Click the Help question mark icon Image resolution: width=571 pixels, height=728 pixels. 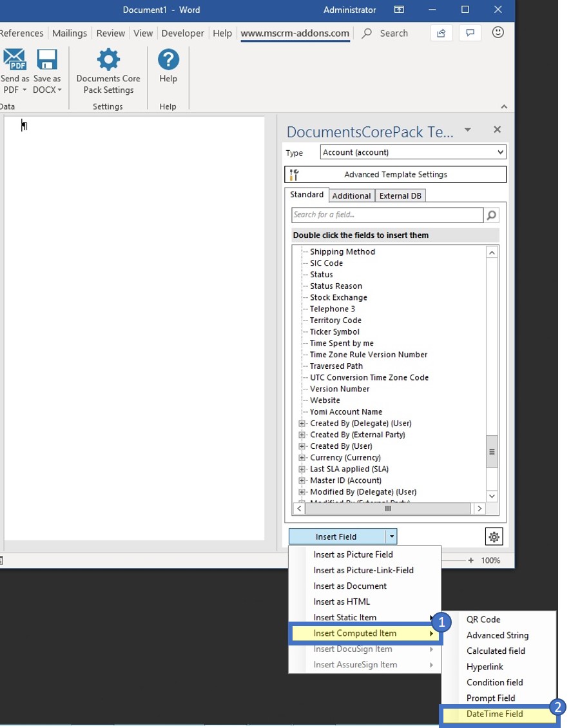(168, 59)
